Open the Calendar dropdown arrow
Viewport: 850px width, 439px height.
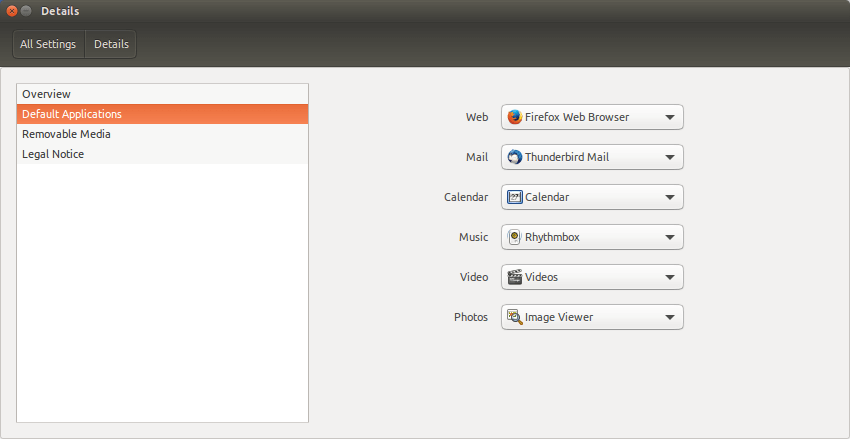pos(669,197)
